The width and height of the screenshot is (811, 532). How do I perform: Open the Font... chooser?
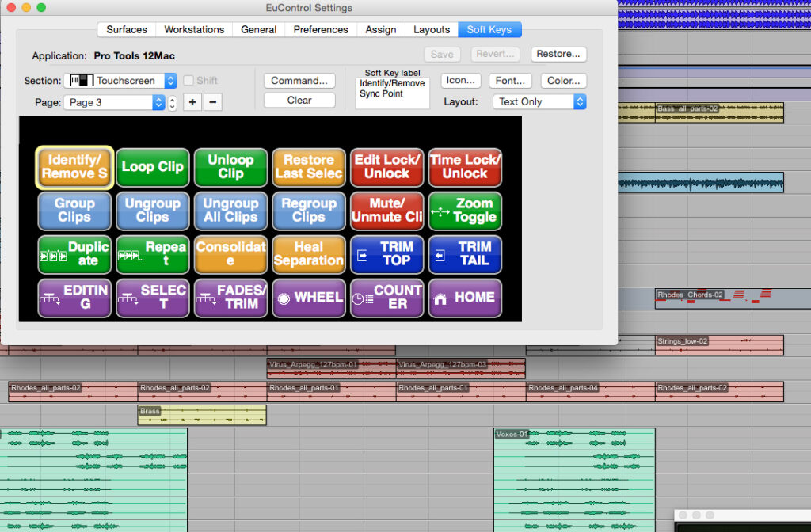510,81
